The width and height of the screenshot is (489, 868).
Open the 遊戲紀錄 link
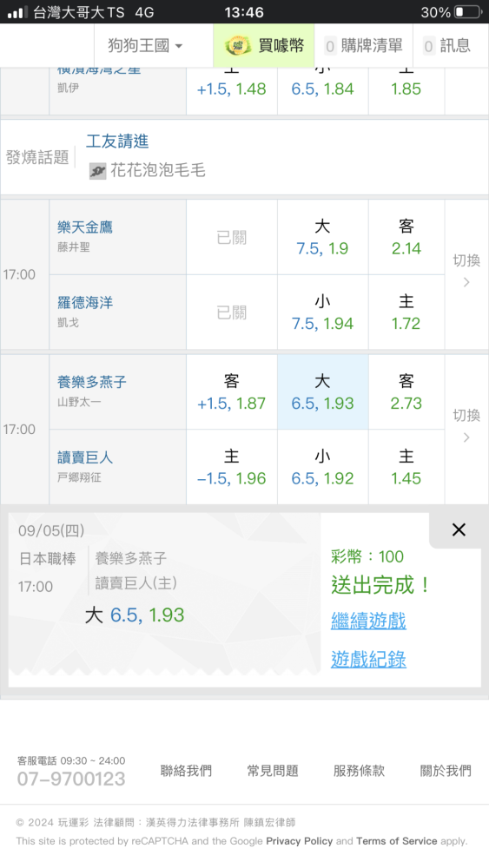pyautogui.click(x=369, y=660)
